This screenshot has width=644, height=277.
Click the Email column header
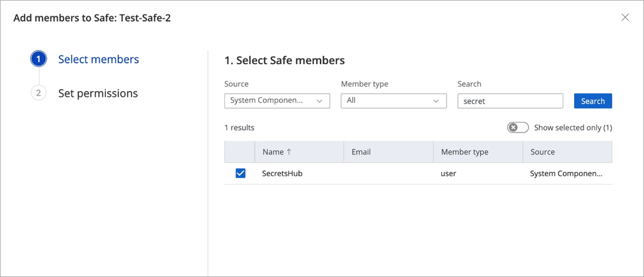(x=361, y=152)
